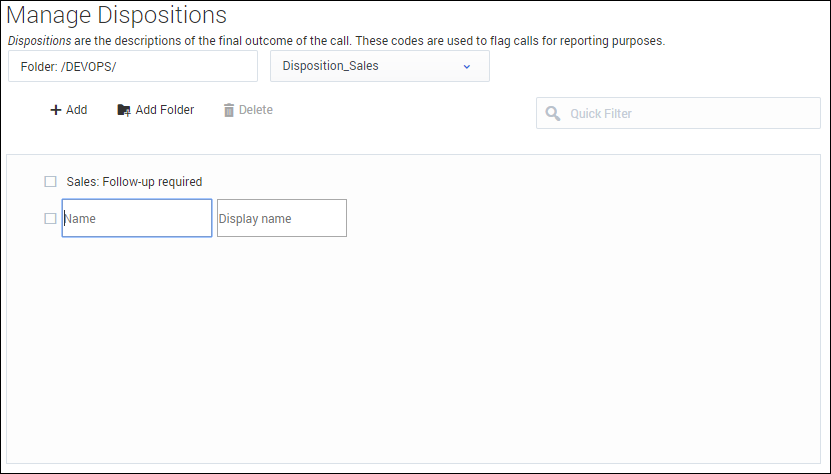Click the 'Manage Dispositions' page heading

coord(117,16)
